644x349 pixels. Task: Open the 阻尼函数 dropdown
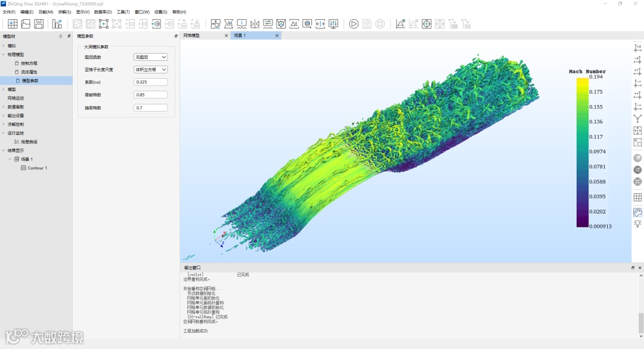(x=150, y=57)
